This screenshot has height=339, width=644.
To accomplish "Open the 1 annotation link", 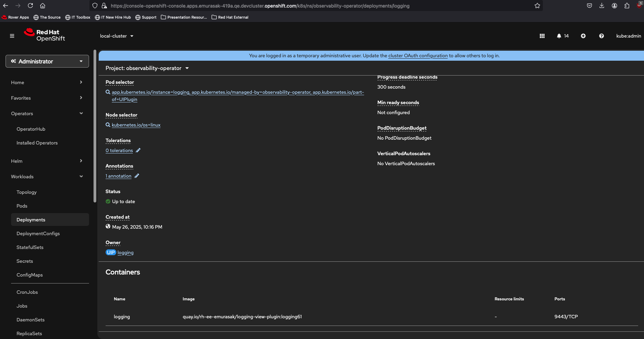I will 118,176.
